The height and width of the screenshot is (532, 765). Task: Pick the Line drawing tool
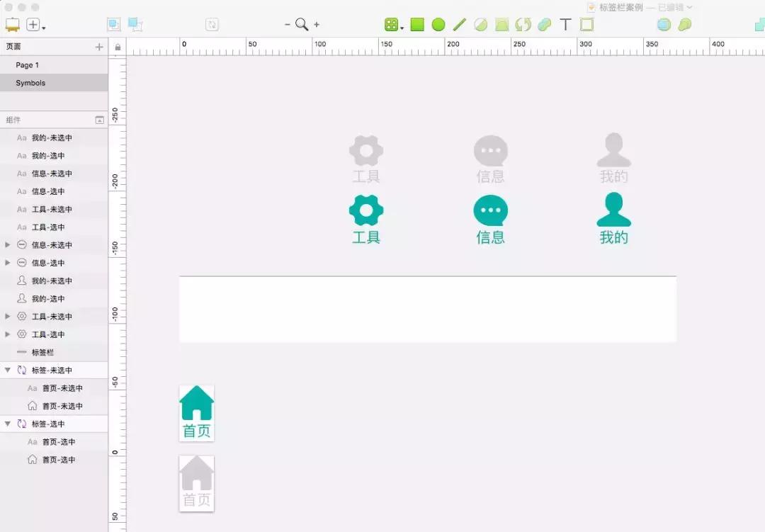tap(459, 25)
